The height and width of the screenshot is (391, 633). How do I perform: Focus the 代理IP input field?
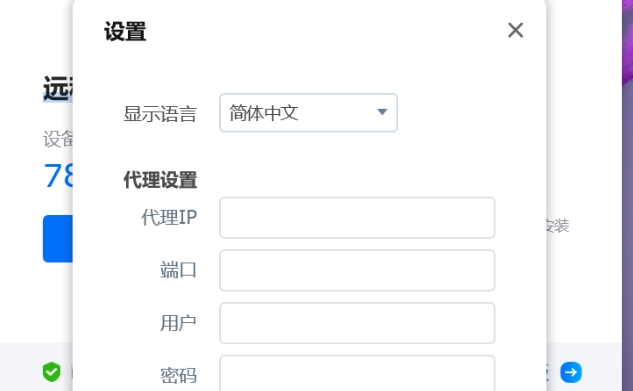point(357,217)
